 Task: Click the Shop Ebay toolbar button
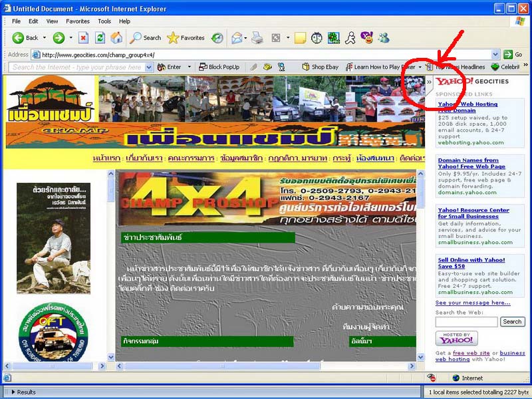(321, 67)
